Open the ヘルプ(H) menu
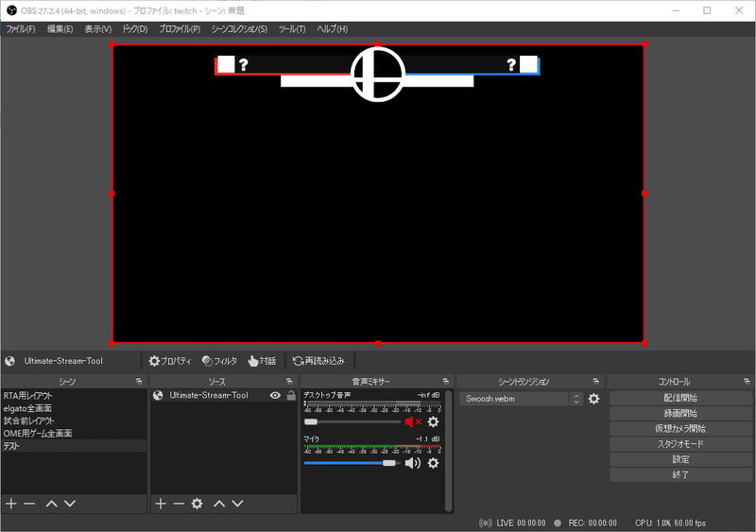 click(333, 29)
